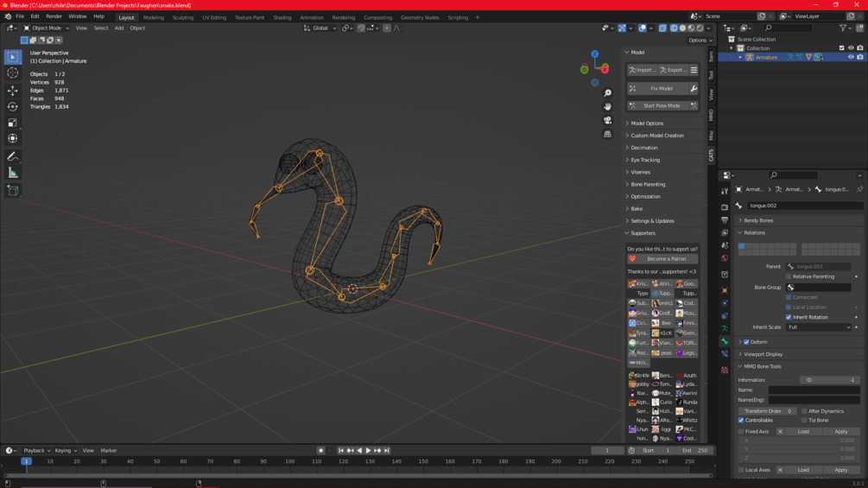Select the Transform tool

click(13, 139)
